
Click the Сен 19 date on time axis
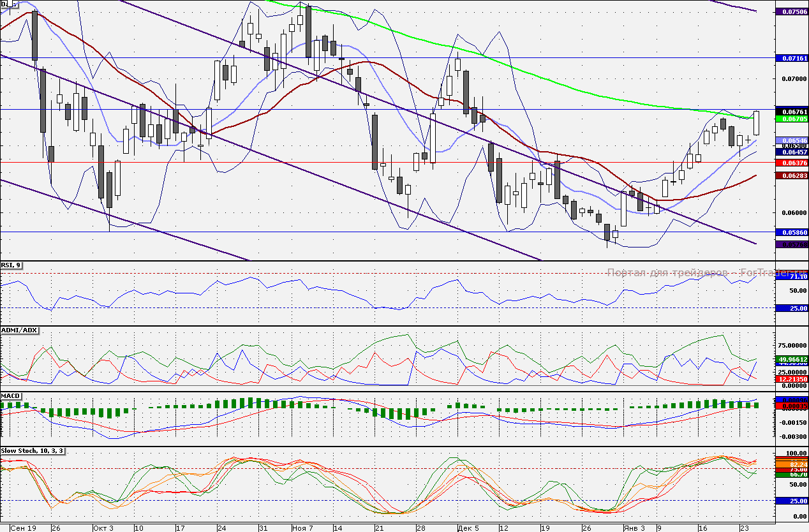[x=23, y=528]
